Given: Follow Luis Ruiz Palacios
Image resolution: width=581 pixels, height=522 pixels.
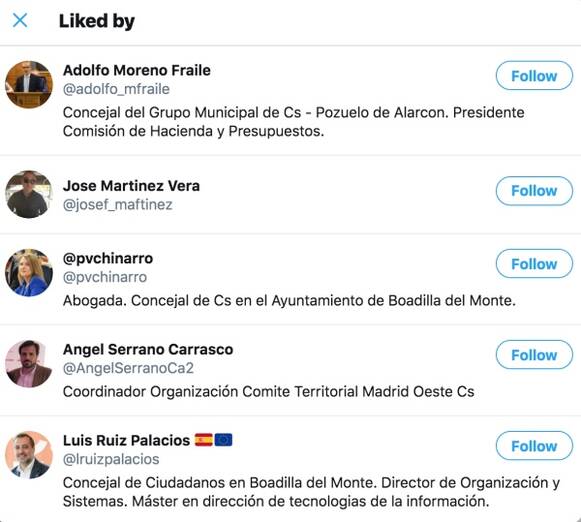Looking at the screenshot, I should 534,446.
